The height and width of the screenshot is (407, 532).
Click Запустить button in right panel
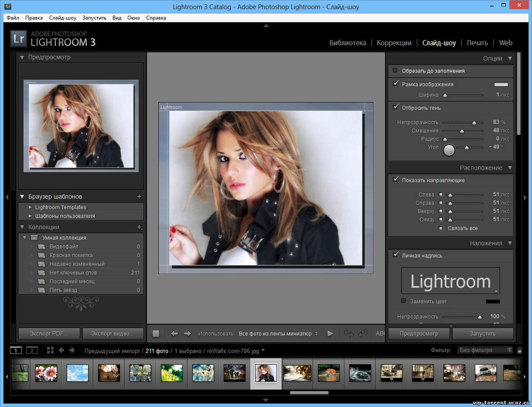coord(483,334)
